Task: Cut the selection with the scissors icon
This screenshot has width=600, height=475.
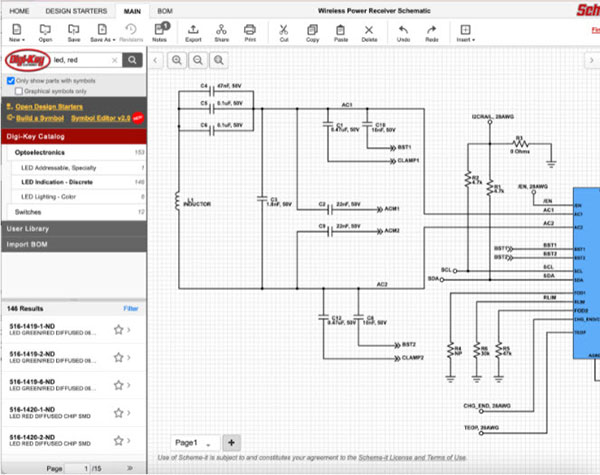Action: pos(285,32)
